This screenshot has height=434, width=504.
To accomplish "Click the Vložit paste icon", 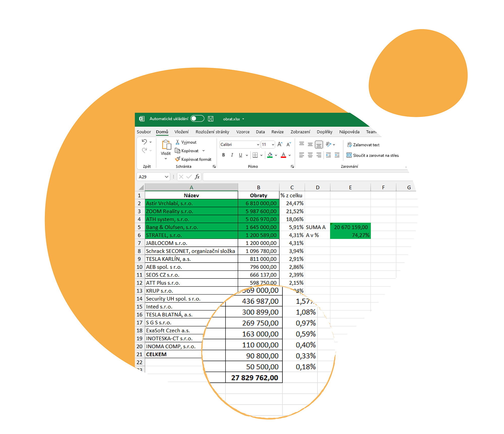I will point(166,145).
